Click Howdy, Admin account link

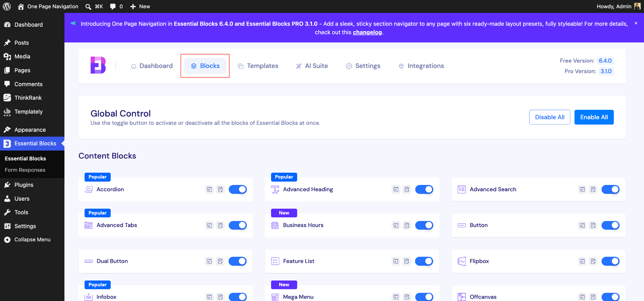point(619,6)
